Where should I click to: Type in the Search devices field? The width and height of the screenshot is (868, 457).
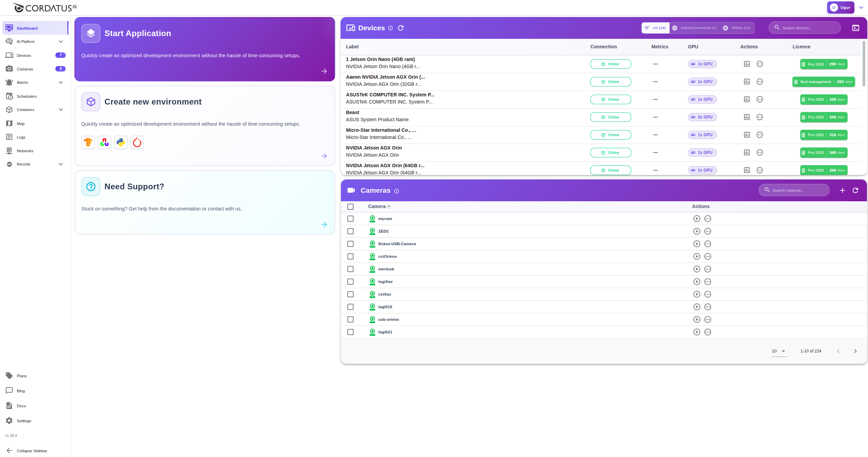[x=804, y=28]
